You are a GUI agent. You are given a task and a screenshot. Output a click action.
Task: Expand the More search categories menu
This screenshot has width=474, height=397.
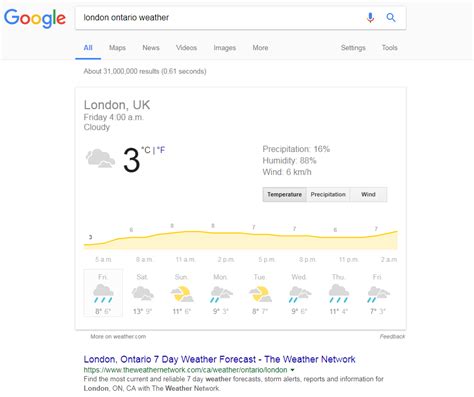tap(260, 48)
